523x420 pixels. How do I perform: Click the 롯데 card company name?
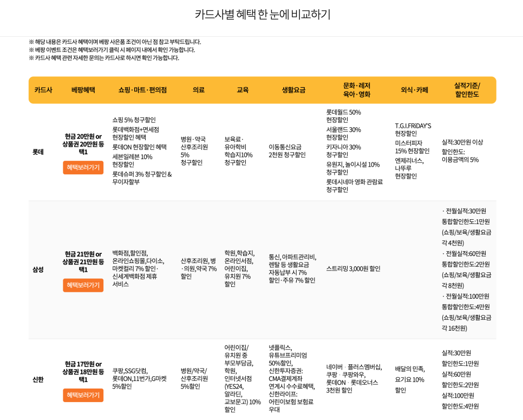[x=38, y=152]
